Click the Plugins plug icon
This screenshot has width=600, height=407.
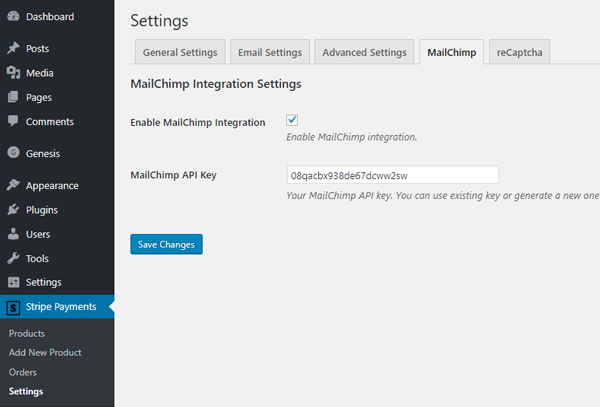13,210
